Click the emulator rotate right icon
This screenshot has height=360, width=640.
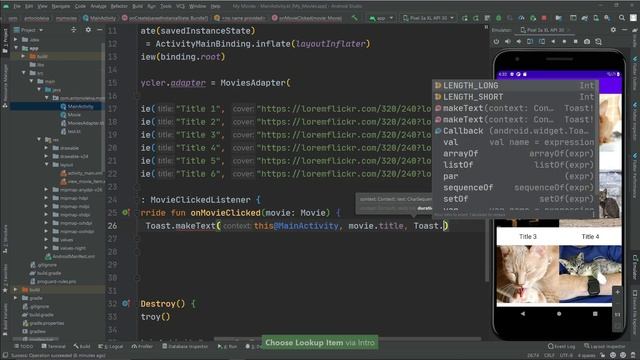(x=542, y=42)
